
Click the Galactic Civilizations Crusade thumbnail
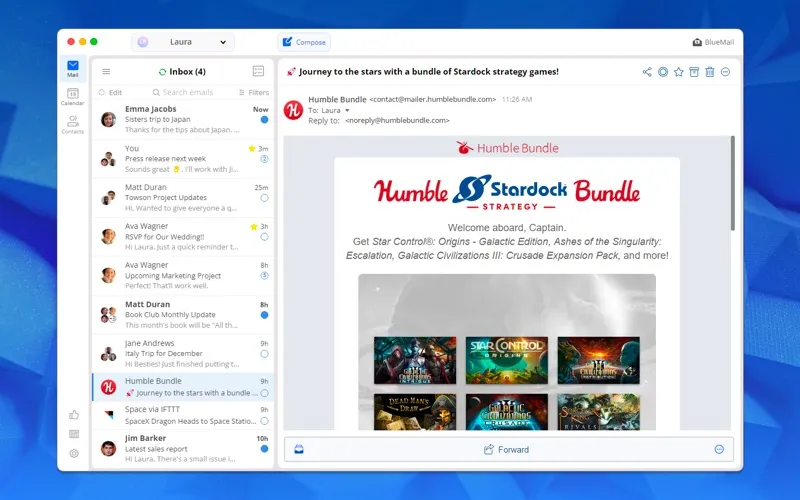[507, 412]
